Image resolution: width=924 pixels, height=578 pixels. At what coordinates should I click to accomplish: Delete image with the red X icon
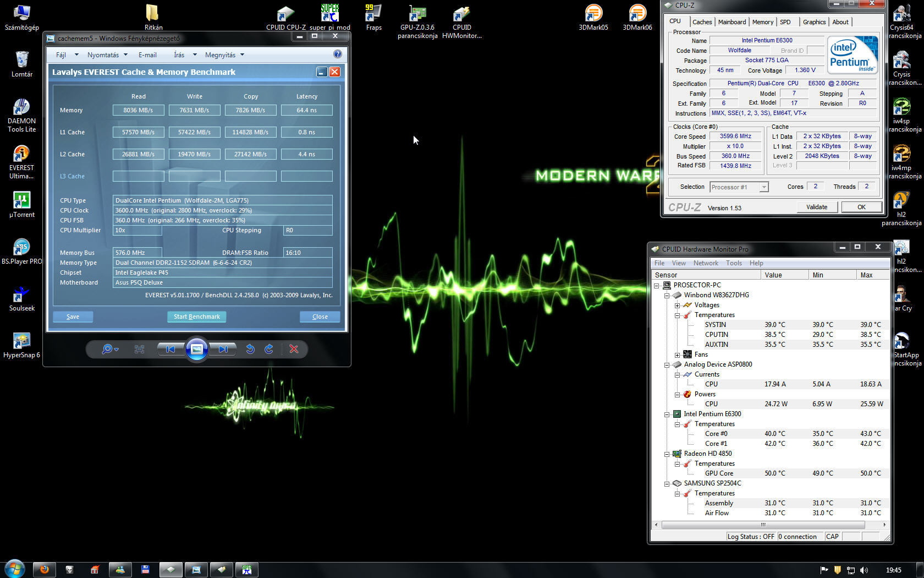[294, 349]
